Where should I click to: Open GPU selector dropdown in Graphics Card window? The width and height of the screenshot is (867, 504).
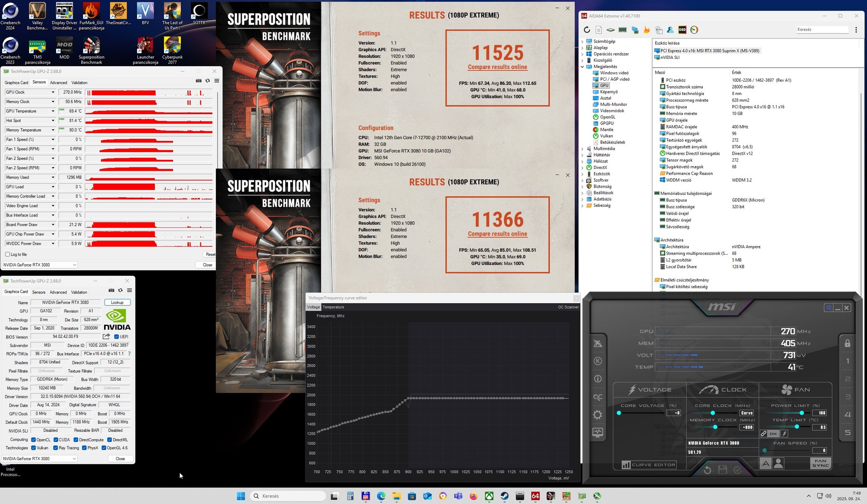(x=40, y=459)
